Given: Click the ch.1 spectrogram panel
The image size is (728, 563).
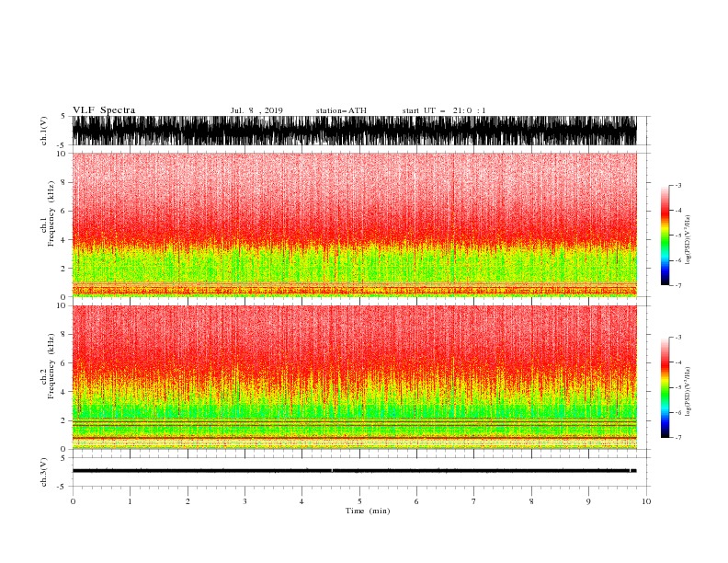Looking at the screenshot, I should click(354, 224).
